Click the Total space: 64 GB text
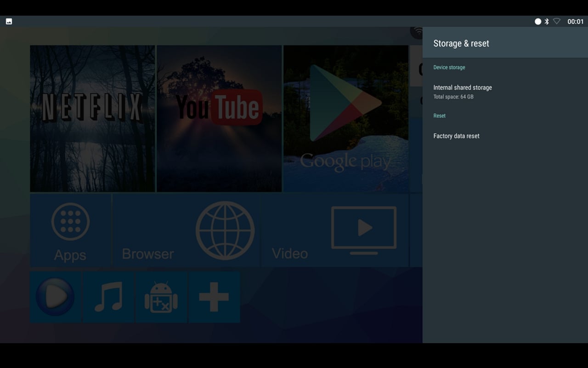 point(453,97)
